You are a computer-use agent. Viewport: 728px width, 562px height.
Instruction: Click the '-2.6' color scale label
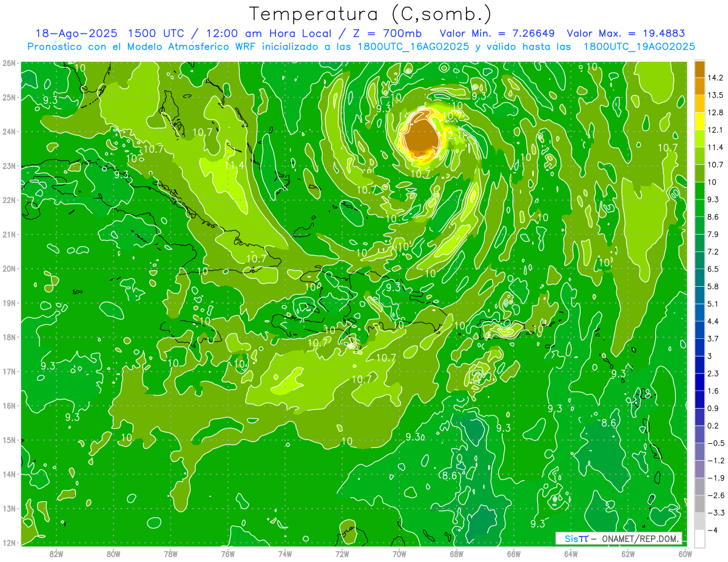click(x=716, y=495)
